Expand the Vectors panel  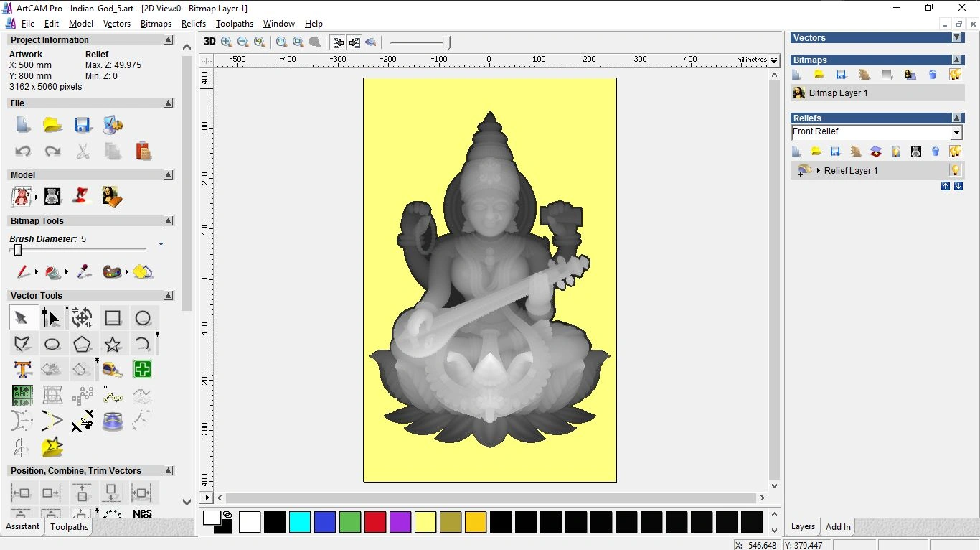click(956, 37)
